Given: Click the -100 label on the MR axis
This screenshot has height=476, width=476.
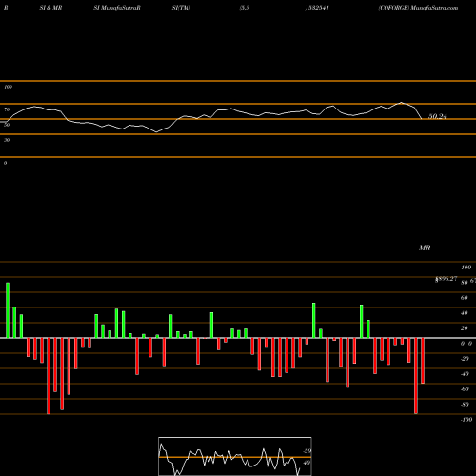Looking at the screenshot, I should 466,420.
